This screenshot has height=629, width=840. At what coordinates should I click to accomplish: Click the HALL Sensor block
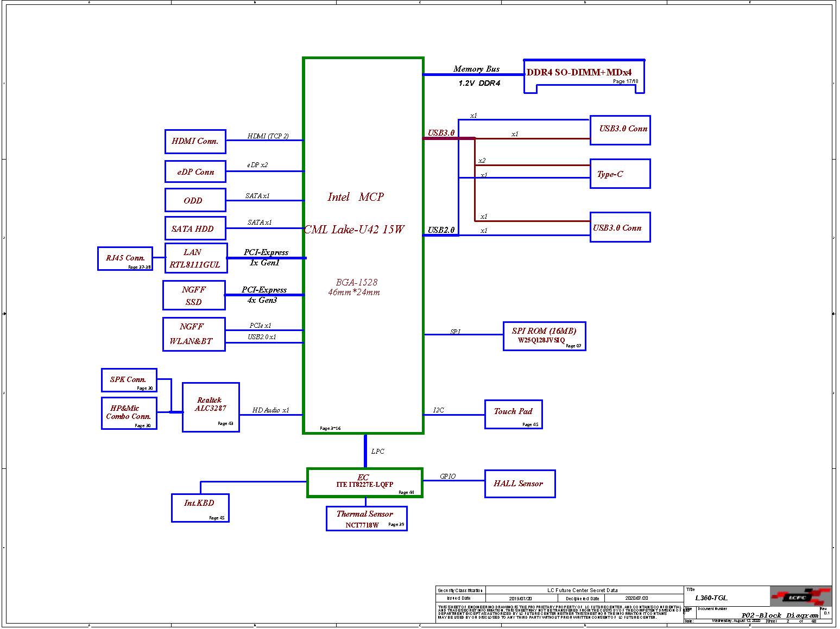click(520, 484)
